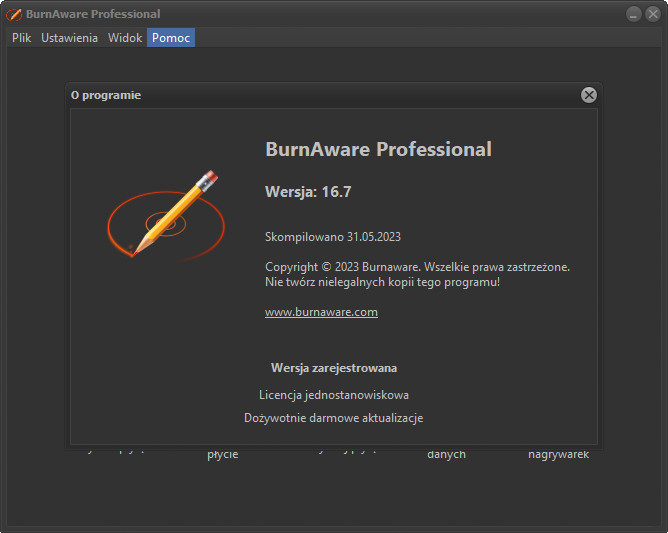Open the Plik menu
Image resolution: width=668 pixels, height=533 pixels.
tap(21, 38)
